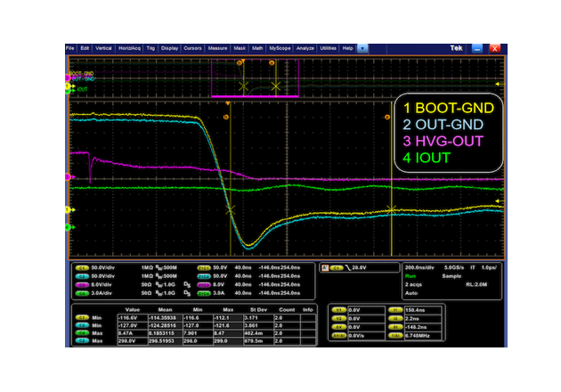This screenshot has height=392, width=561.
Task: Expand the dropdown arrow beside Help
Action: pyautogui.click(x=362, y=48)
